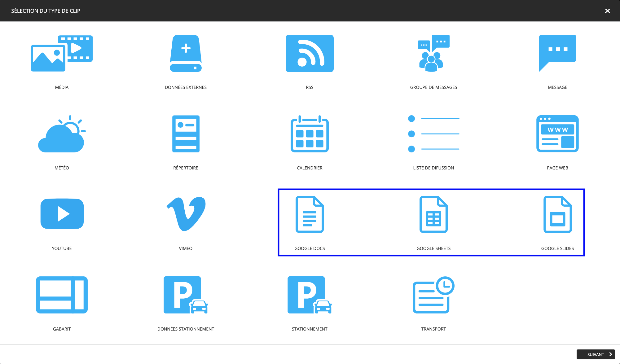620x364 pixels.
Task: Pick the Gabarit layout template icon
Action: pyautogui.click(x=62, y=295)
